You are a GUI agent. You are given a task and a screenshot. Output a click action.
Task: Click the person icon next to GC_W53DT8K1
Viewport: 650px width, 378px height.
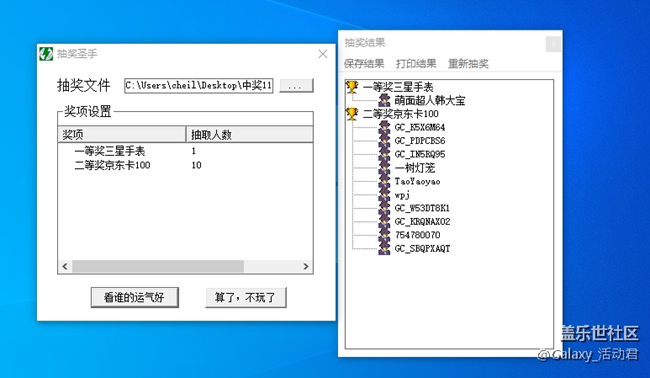(385, 208)
